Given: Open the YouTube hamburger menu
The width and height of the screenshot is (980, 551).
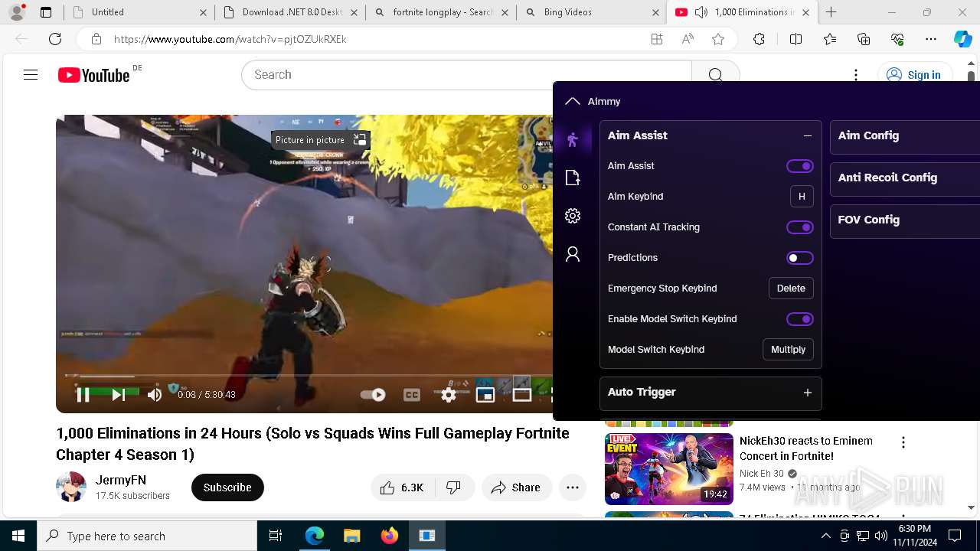Looking at the screenshot, I should click(x=31, y=75).
